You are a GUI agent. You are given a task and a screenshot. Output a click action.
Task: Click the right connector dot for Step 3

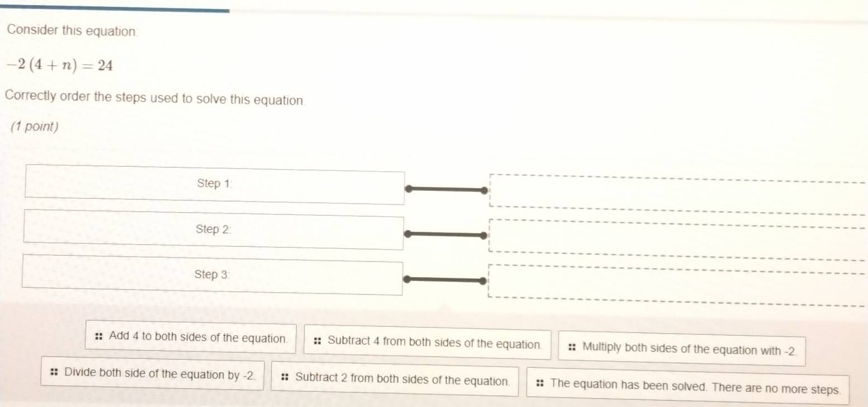483,279
